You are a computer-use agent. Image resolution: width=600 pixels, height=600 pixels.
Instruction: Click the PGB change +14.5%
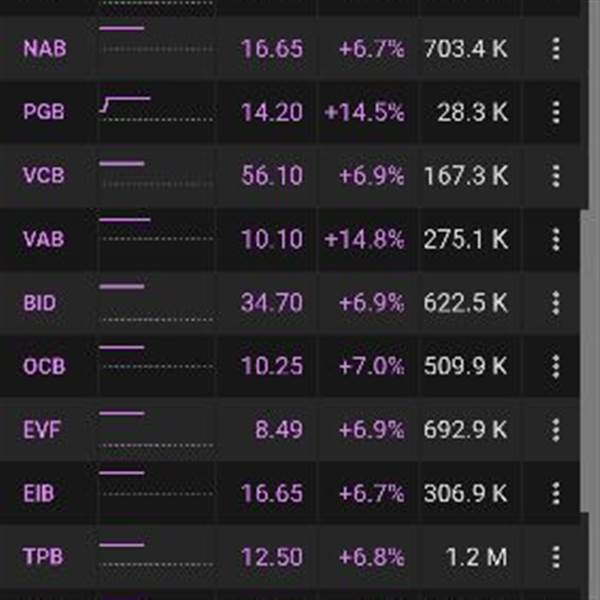[x=364, y=112]
